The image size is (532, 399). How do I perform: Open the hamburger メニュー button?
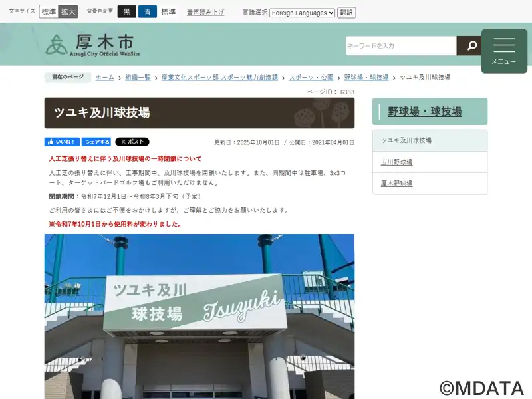coord(504,51)
